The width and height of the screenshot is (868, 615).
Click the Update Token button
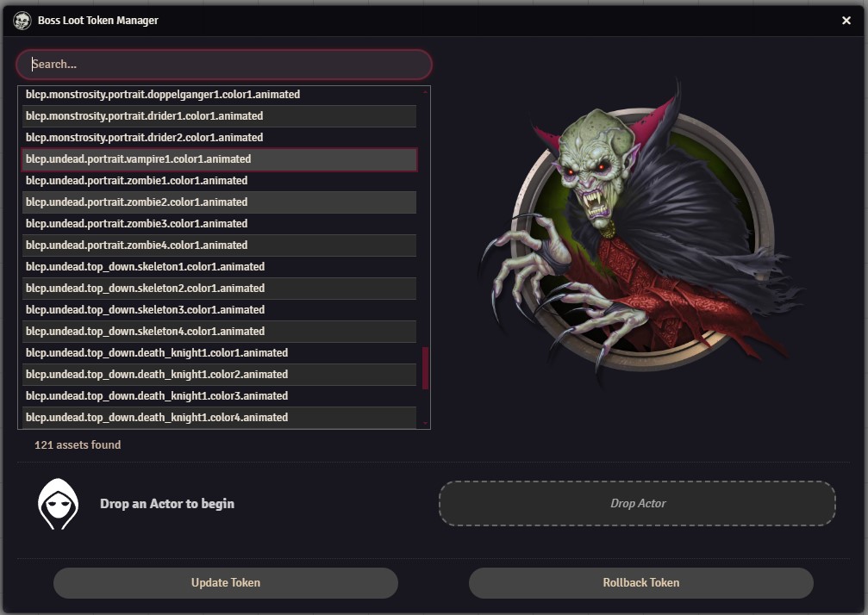226,583
